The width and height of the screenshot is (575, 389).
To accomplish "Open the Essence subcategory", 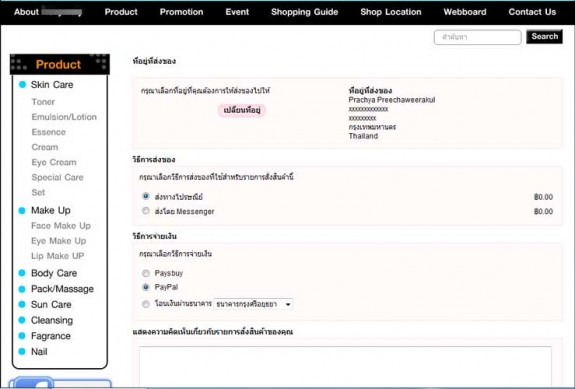I will pyautogui.click(x=48, y=132).
